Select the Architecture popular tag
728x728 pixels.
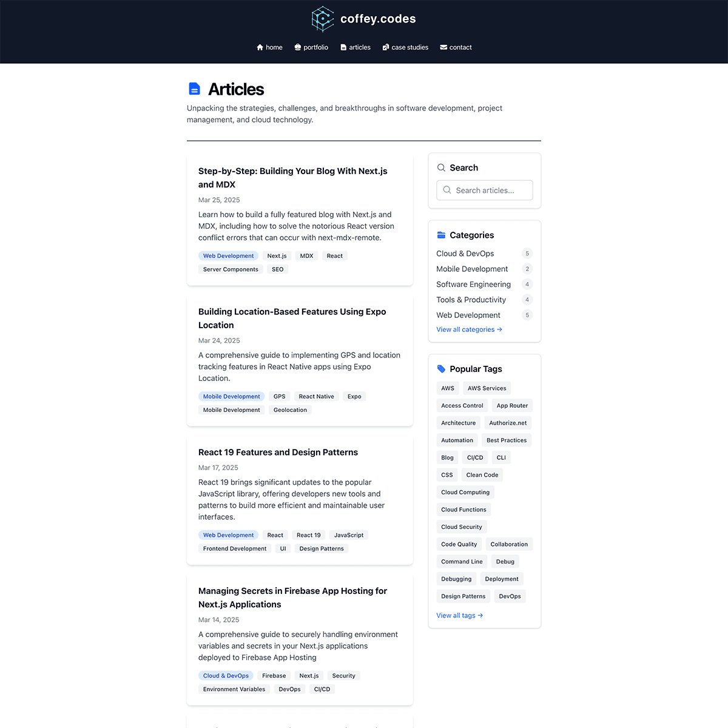459,423
